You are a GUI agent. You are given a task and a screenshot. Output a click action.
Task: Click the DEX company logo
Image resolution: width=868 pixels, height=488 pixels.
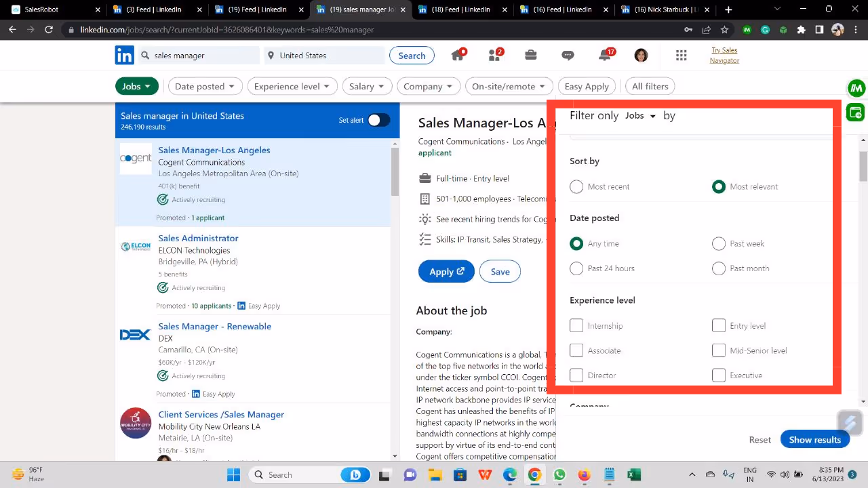[136, 335]
